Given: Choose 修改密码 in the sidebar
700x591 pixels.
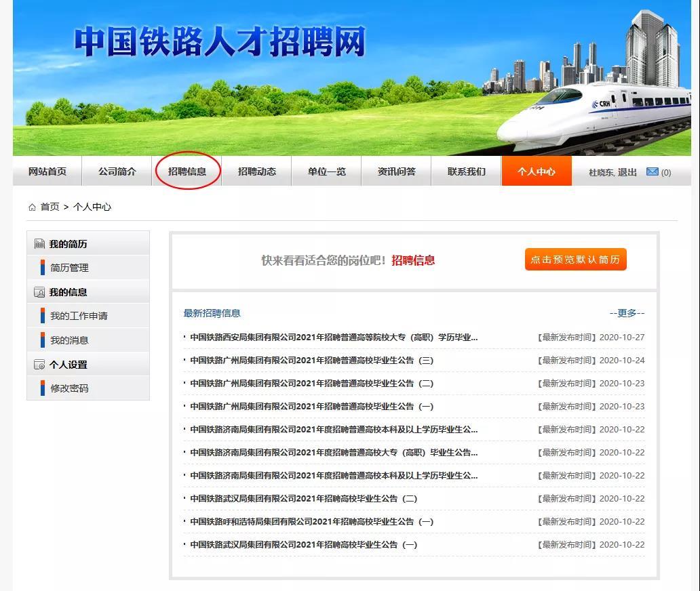Looking at the screenshot, I should 69,388.
